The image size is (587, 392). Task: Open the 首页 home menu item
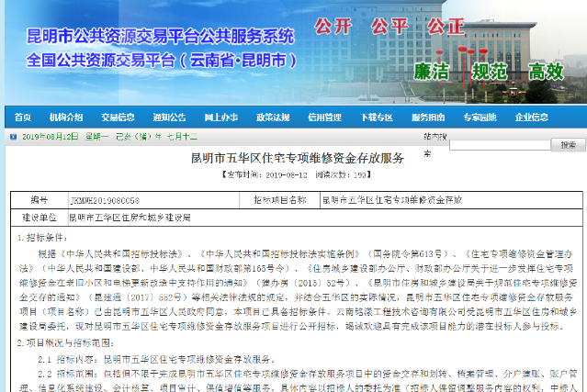tap(23, 118)
